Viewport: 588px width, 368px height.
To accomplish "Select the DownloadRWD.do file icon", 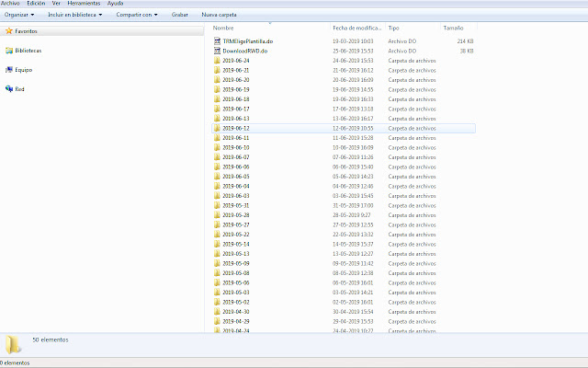I will coord(218,51).
